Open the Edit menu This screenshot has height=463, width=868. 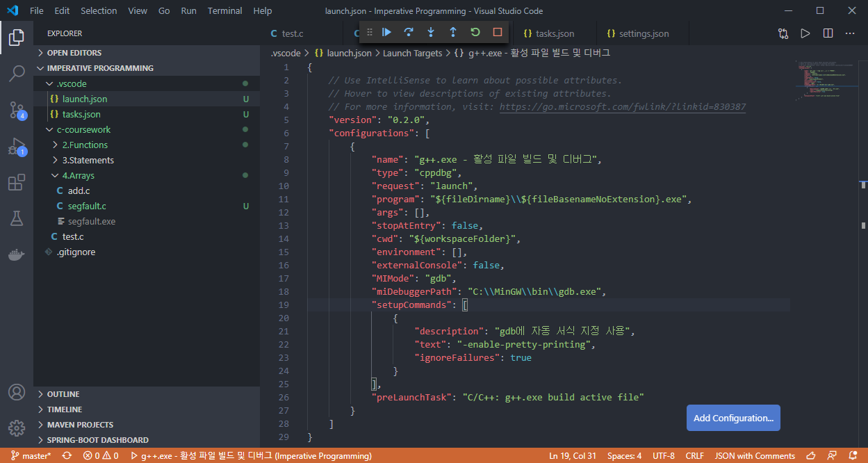[62, 11]
